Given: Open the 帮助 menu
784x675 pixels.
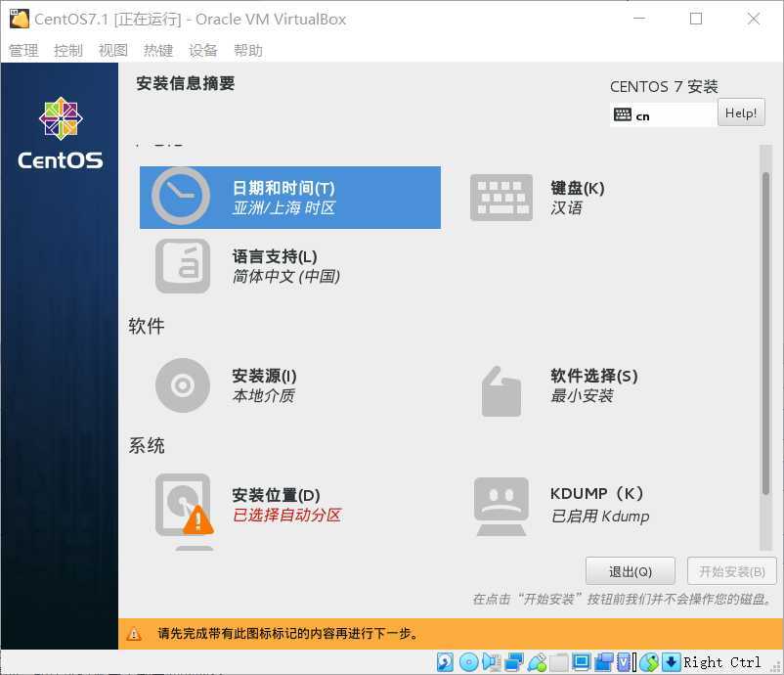Looking at the screenshot, I should coord(248,50).
